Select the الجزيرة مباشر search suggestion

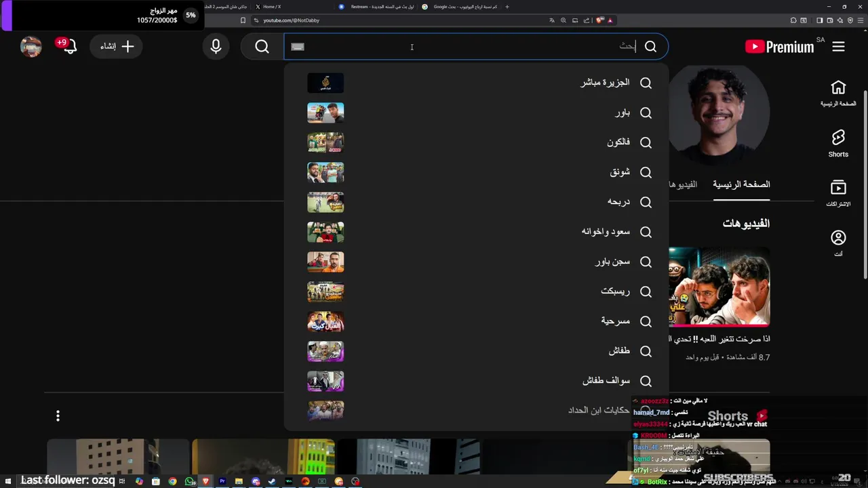pos(476,83)
